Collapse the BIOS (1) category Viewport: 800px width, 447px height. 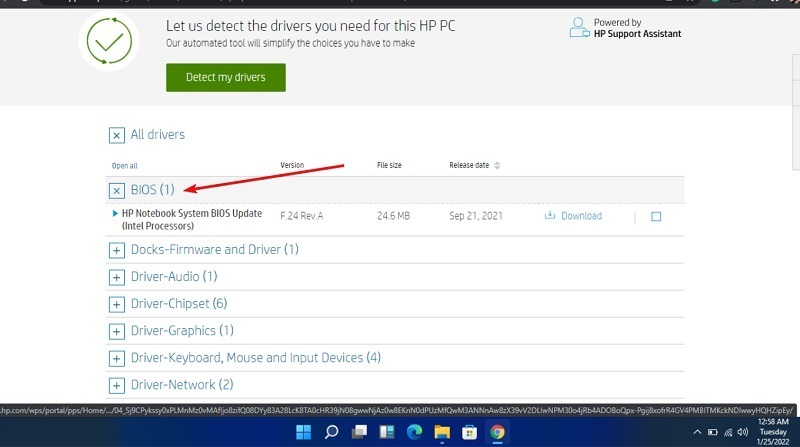(116, 190)
